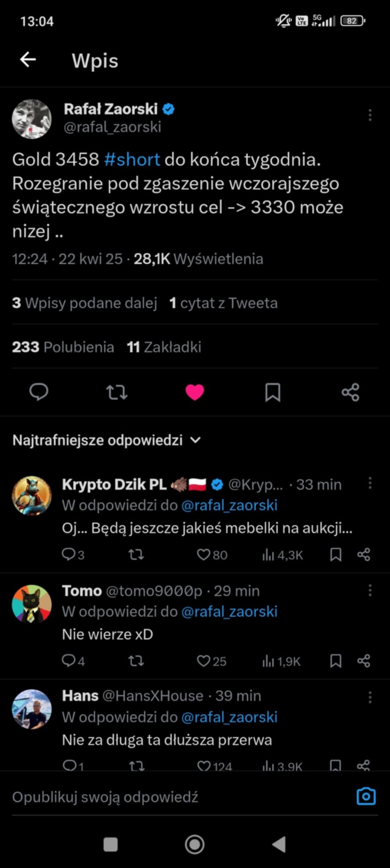
Task: Reply to the main Gold short post
Action: pos(39,392)
